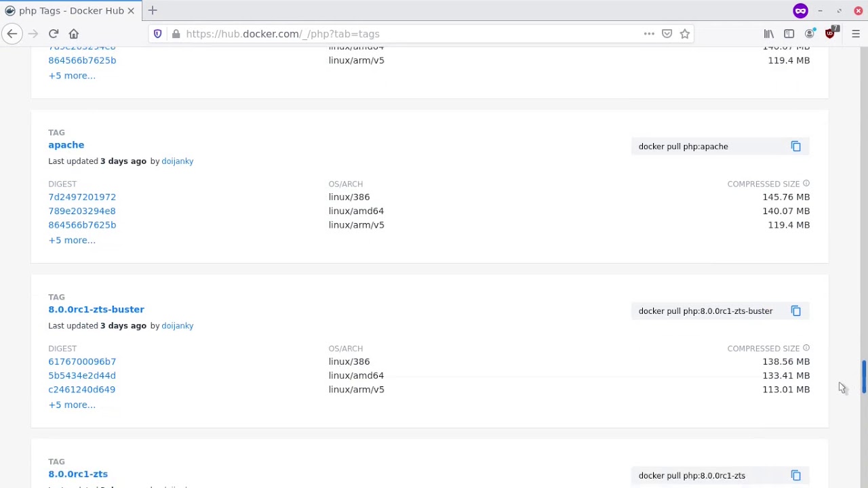Bookmark this page with the star
868x488 pixels.
tap(685, 34)
